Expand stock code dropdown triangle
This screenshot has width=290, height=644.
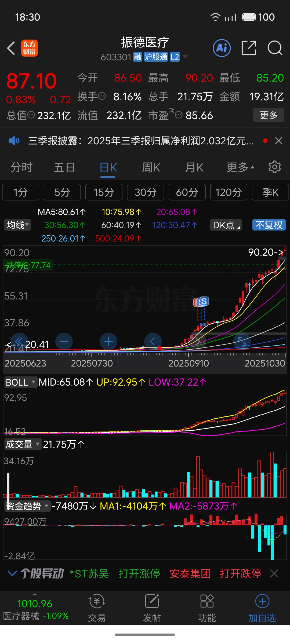(185, 57)
